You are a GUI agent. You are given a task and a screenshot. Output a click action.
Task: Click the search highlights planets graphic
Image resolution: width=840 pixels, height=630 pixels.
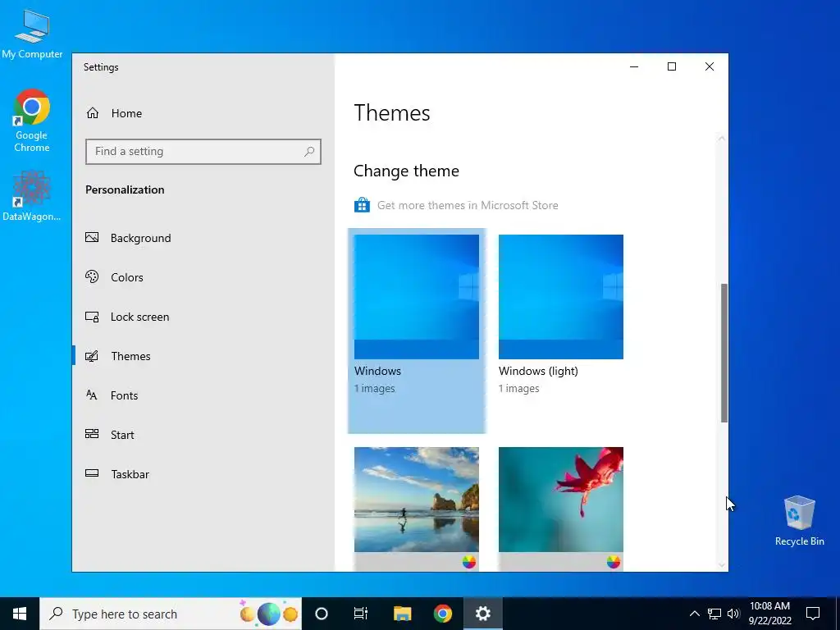pyautogui.click(x=268, y=614)
